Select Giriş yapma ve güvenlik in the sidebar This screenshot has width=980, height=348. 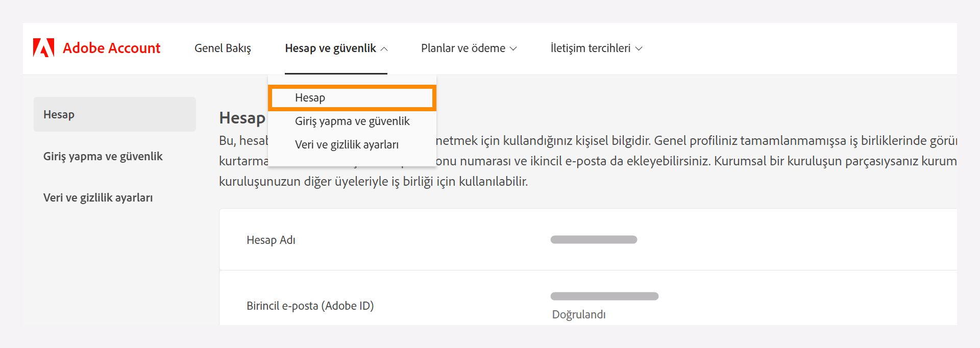103,156
